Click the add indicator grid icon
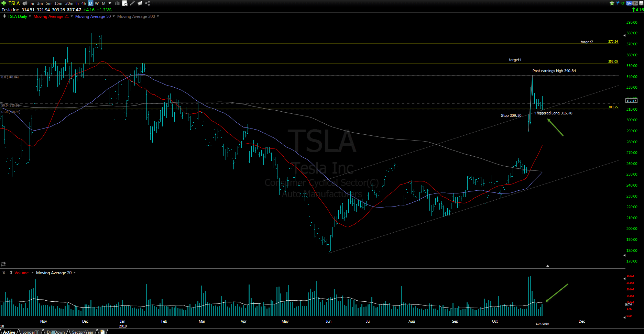 (x=125, y=3)
